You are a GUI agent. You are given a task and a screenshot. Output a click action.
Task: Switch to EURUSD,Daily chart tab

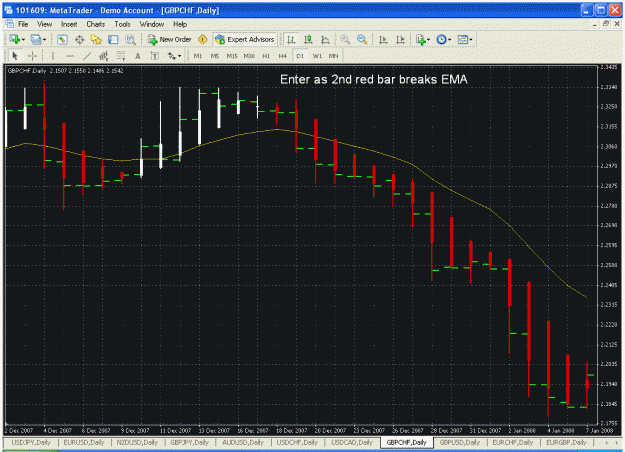84,442
